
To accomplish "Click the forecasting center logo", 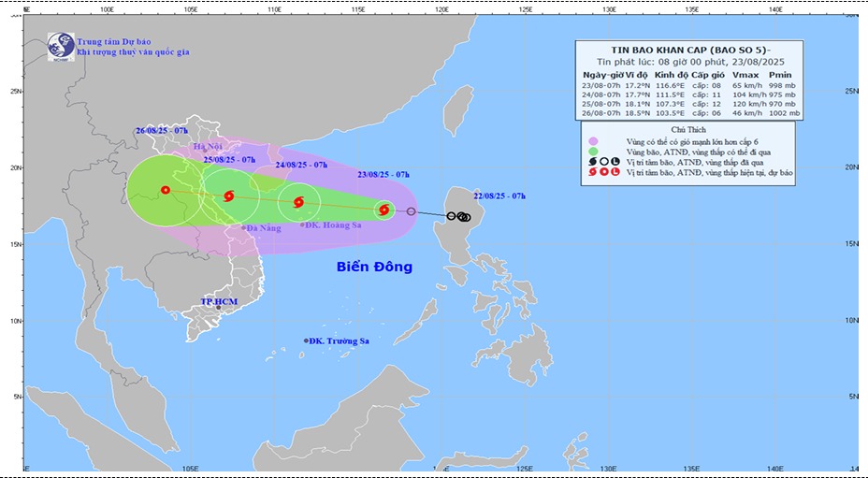I will tap(61, 47).
